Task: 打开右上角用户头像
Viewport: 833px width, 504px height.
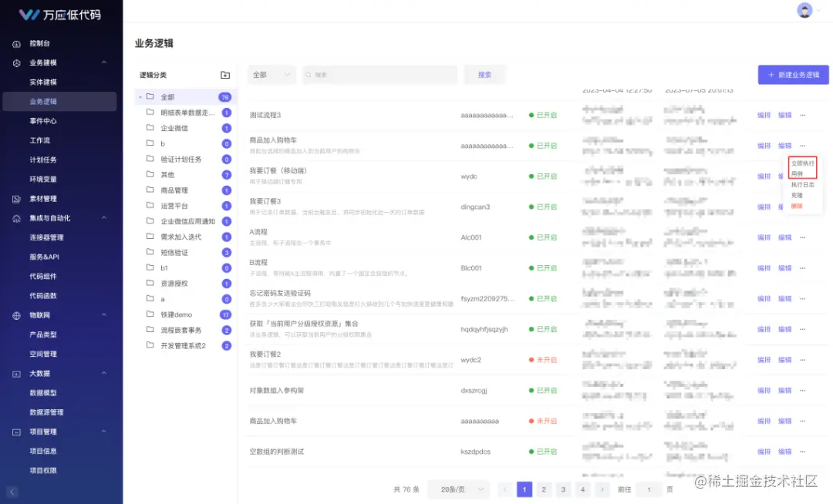Action: click(x=804, y=10)
